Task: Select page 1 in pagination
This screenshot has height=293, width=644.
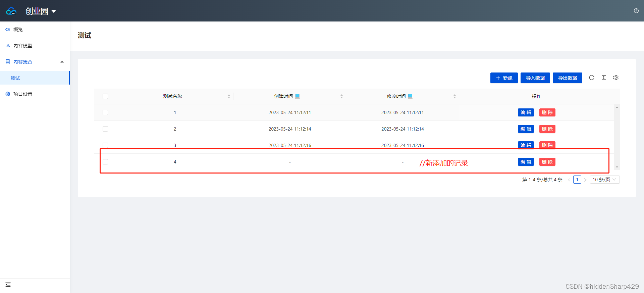Action: [577, 180]
